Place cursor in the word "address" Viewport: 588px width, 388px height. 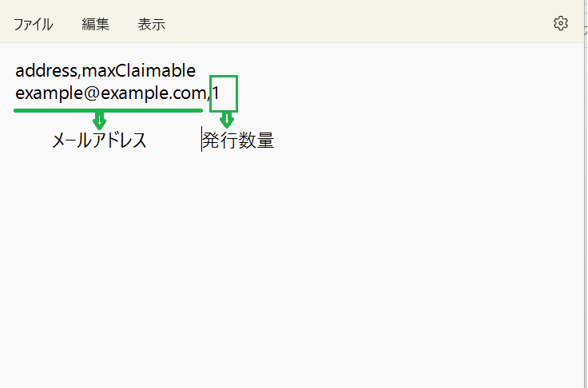click(46, 70)
